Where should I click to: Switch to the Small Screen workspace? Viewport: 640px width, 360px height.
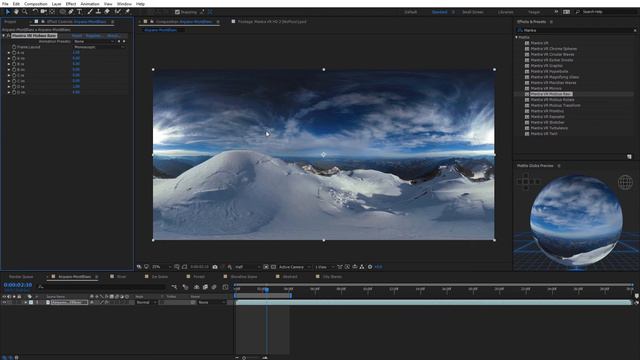(473, 12)
